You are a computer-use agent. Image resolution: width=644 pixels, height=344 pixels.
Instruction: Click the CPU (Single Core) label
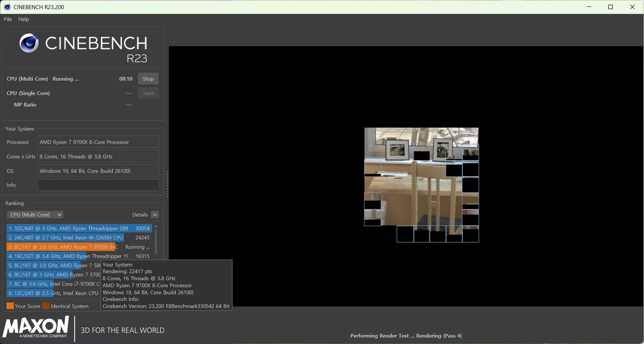pos(28,93)
